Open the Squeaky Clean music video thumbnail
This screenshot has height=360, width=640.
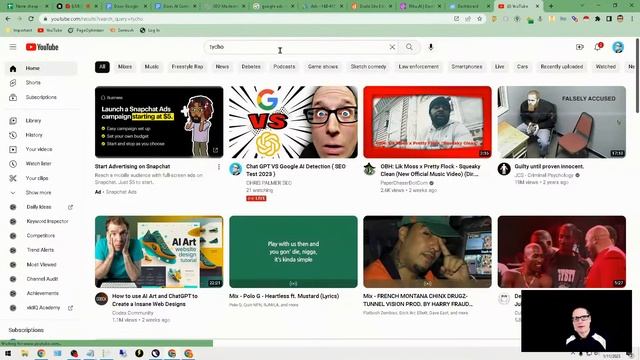coord(427,122)
